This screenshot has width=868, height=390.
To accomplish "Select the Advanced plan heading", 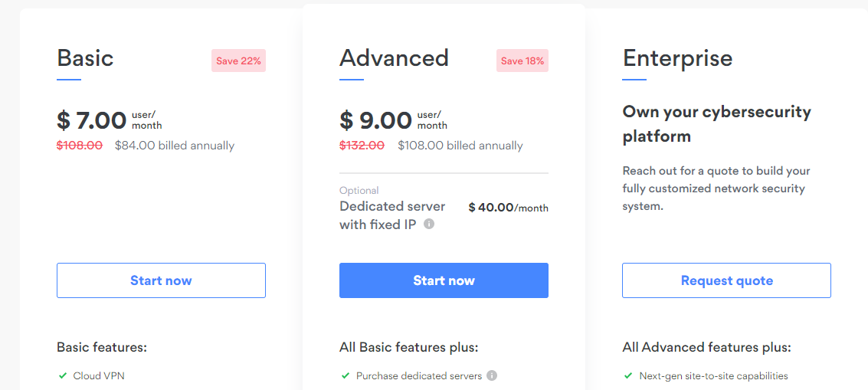I will [394, 58].
